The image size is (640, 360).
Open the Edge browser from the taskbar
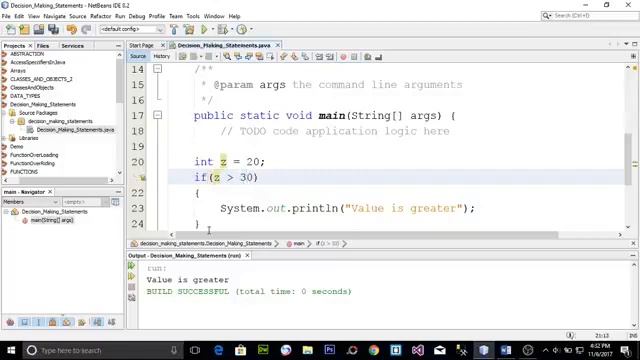218,350
